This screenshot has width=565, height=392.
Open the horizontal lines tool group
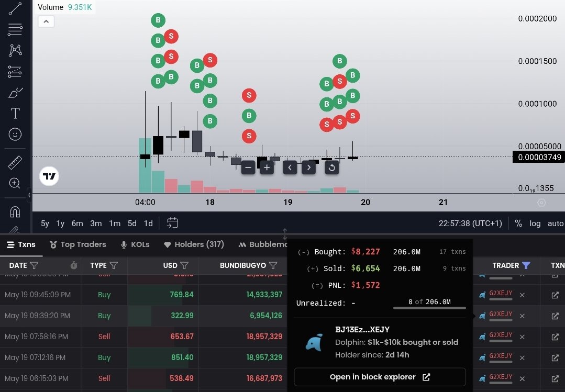tap(15, 29)
